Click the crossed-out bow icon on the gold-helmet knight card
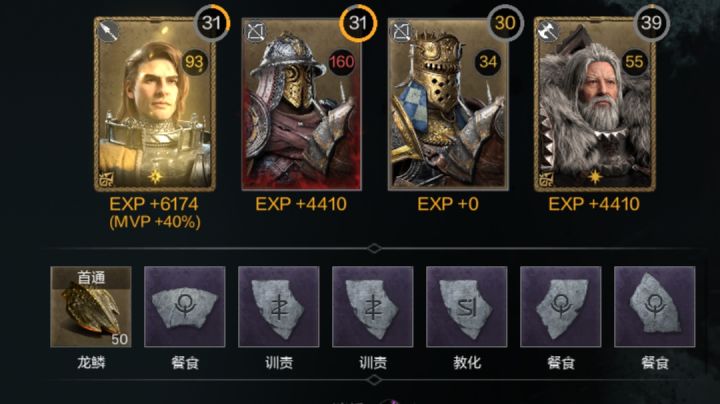This screenshot has height=404, width=720. (x=401, y=32)
